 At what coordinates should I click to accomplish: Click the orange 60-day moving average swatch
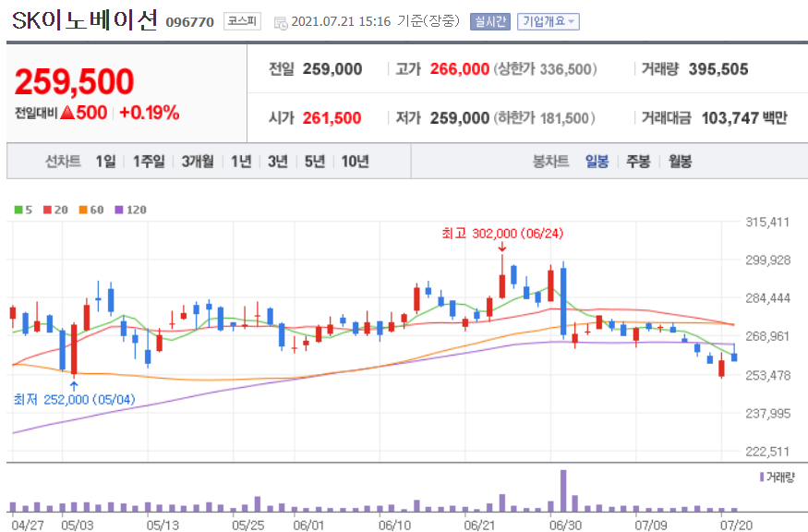point(83,210)
